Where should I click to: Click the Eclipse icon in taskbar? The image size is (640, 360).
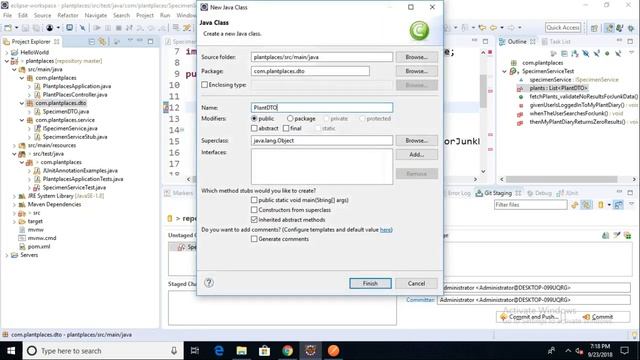click(311, 351)
